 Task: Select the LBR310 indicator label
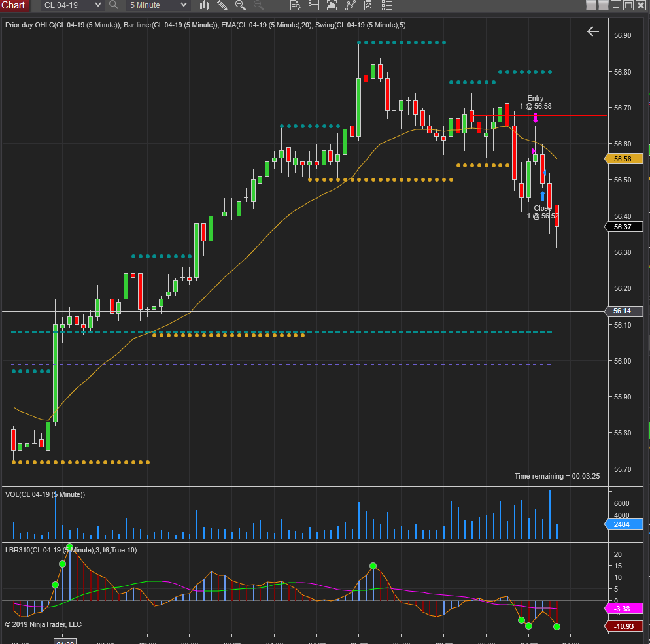point(71,550)
